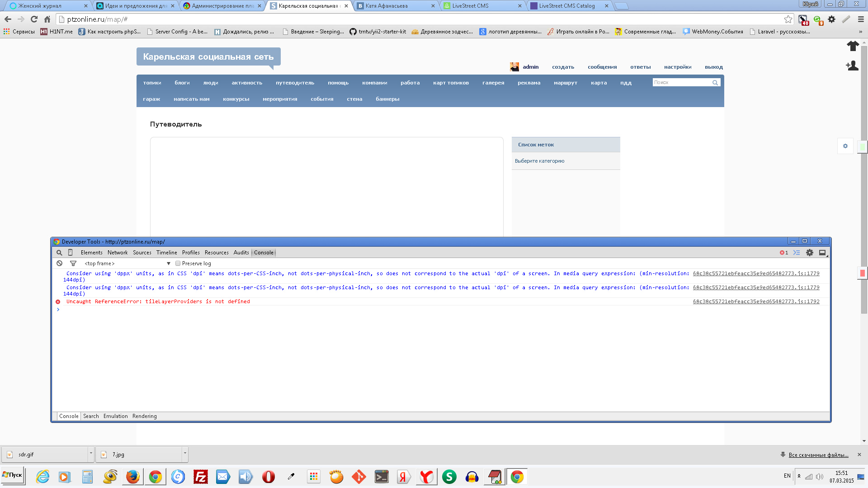
Task: Toggle the console filter funnel icon
Action: tap(73, 263)
